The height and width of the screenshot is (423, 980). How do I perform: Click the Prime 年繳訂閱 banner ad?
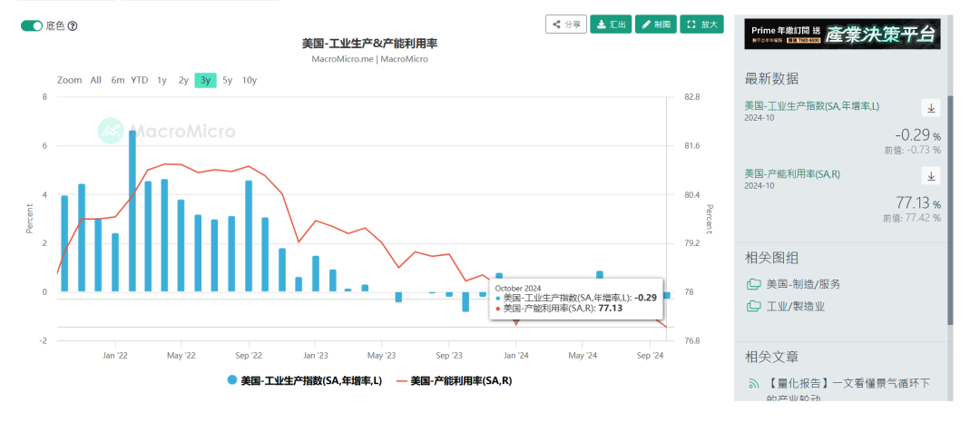click(x=842, y=34)
